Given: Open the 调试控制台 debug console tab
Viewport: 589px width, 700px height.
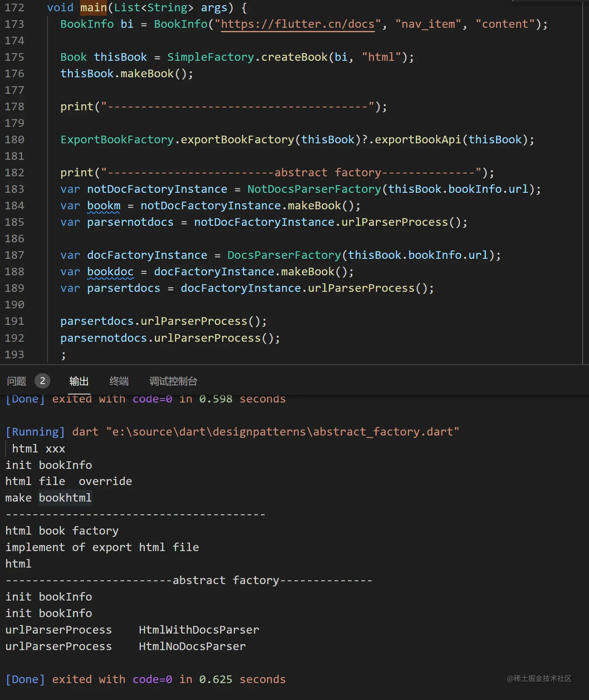Looking at the screenshot, I should point(173,381).
